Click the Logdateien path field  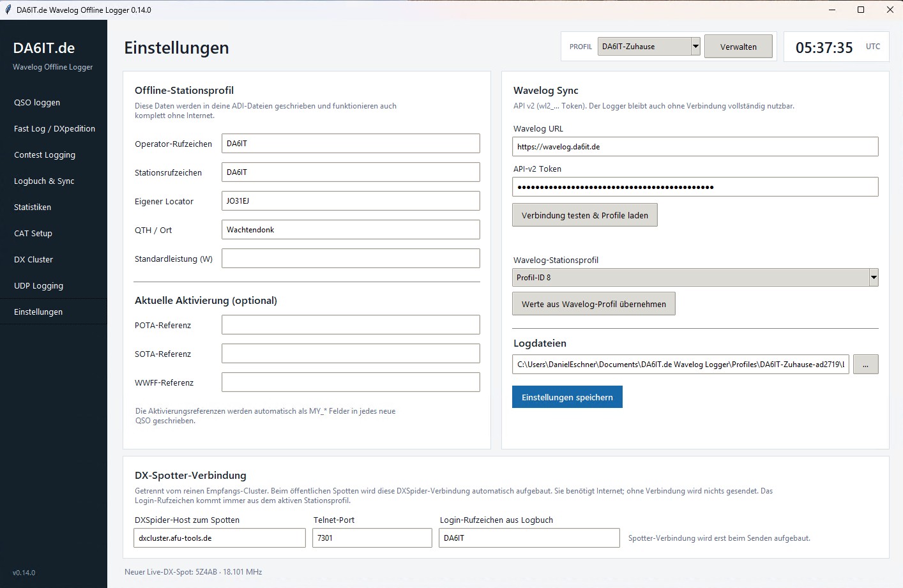coord(680,364)
